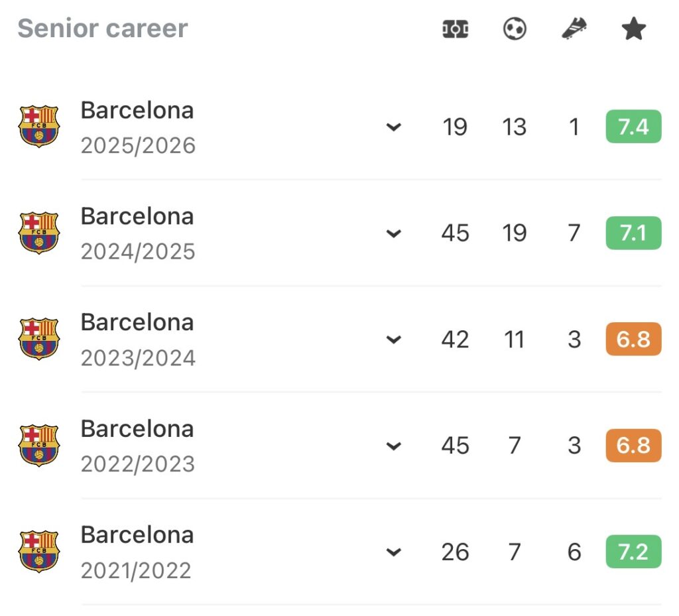679x616 pixels.
Task: Click the Senior career heading
Action: (103, 29)
